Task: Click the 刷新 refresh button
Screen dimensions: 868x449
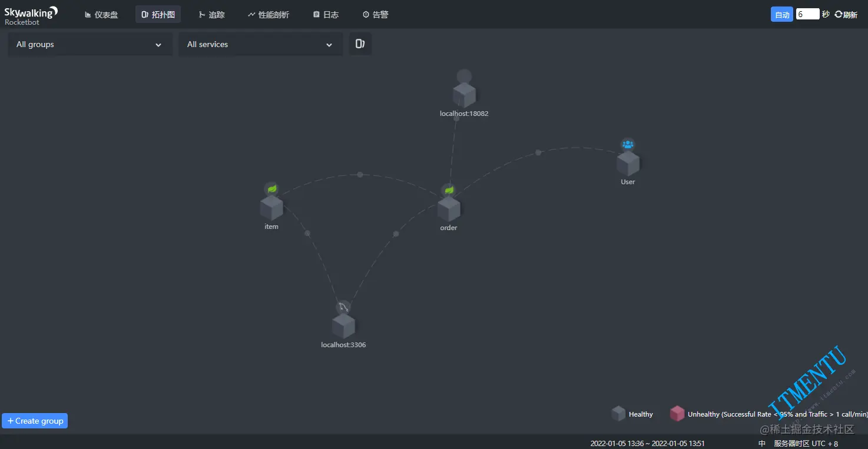Action: [846, 15]
